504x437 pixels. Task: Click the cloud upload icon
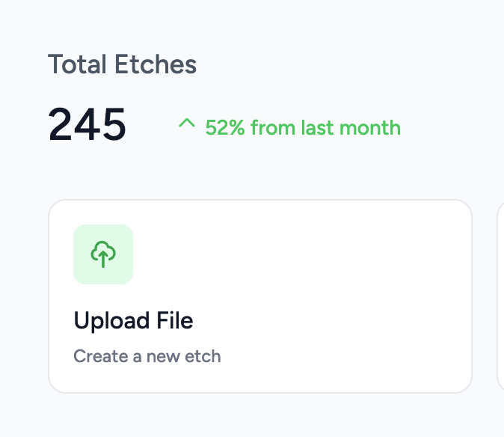click(103, 254)
